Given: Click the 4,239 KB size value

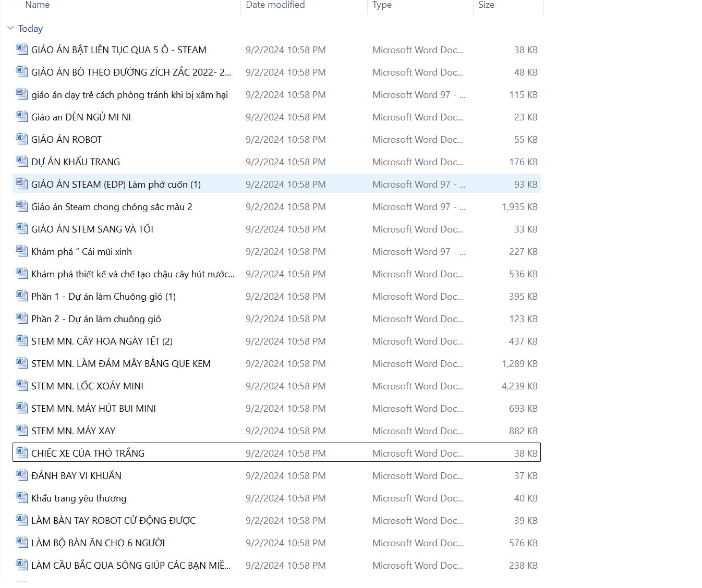Looking at the screenshot, I should click(519, 386).
